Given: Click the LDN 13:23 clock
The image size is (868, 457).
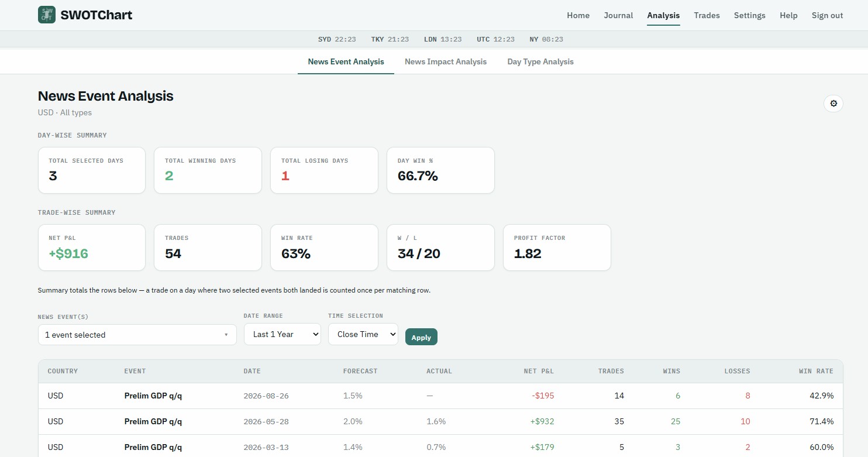Looking at the screenshot, I should (443, 39).
